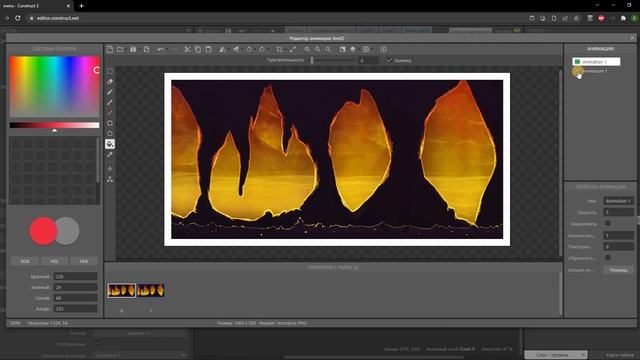Select animation frame 0 thumbnail

coord(122,290)
